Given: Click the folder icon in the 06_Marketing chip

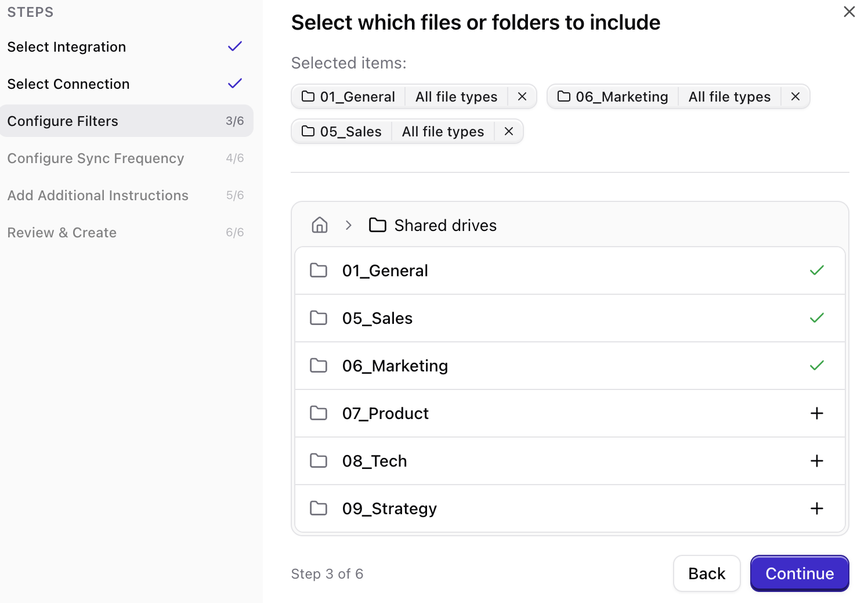Looking at the screenshot, I should point(563,96).
